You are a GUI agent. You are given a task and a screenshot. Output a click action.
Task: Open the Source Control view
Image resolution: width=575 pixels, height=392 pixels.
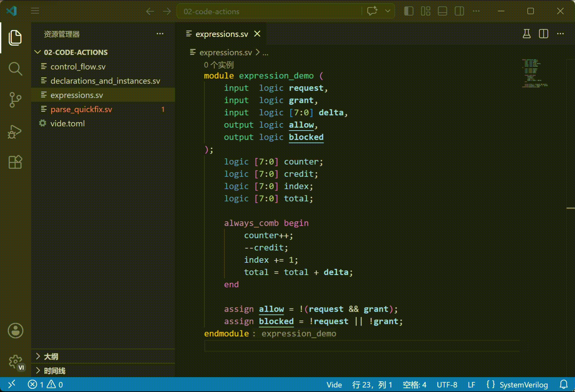click(x=15, y=100)
